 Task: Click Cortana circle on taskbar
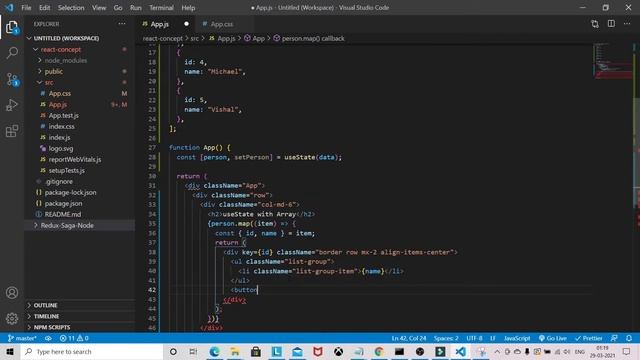[x=173, y=351]
